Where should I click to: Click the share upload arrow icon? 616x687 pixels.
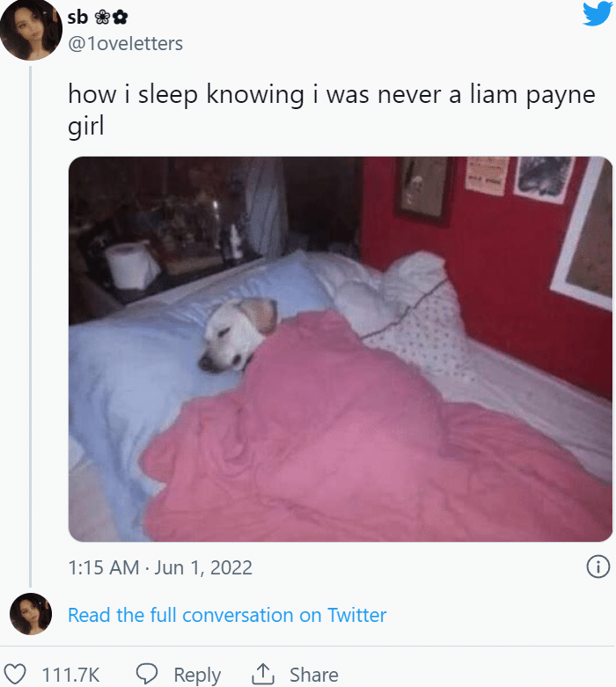coord(263,674)
